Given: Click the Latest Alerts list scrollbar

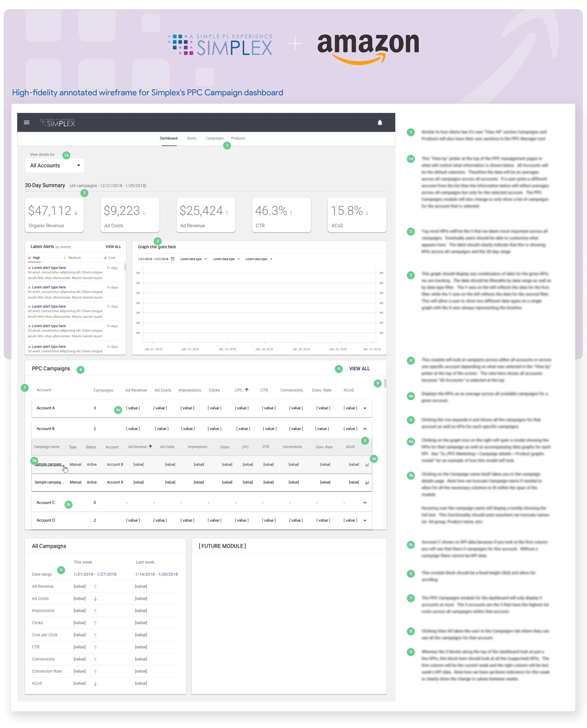Looking at the screenshot, I should pos(125,267).
